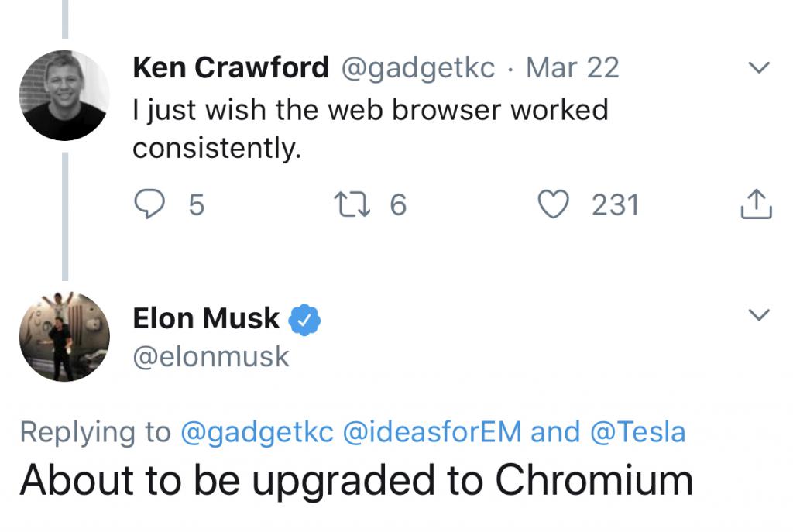This screenshot has height=532, width=793.
Task: Open the Ken Crawford display name
Action: point(231,67)
